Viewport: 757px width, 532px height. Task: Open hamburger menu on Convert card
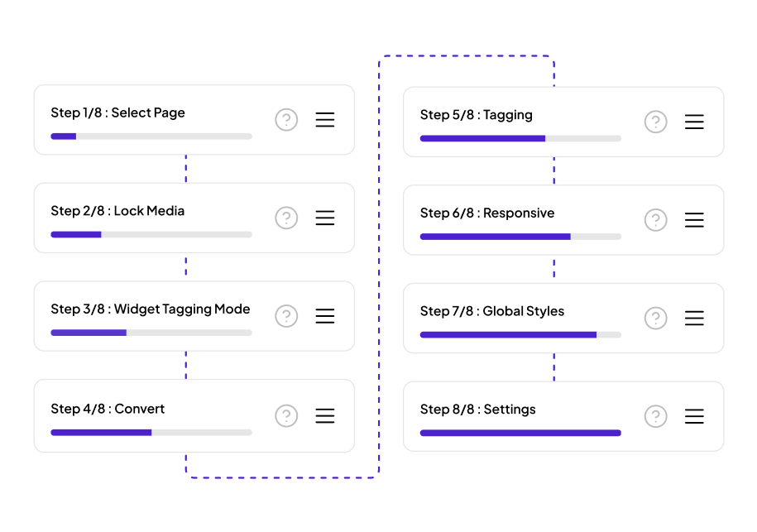pyautogui.click(x=325, y=415)
